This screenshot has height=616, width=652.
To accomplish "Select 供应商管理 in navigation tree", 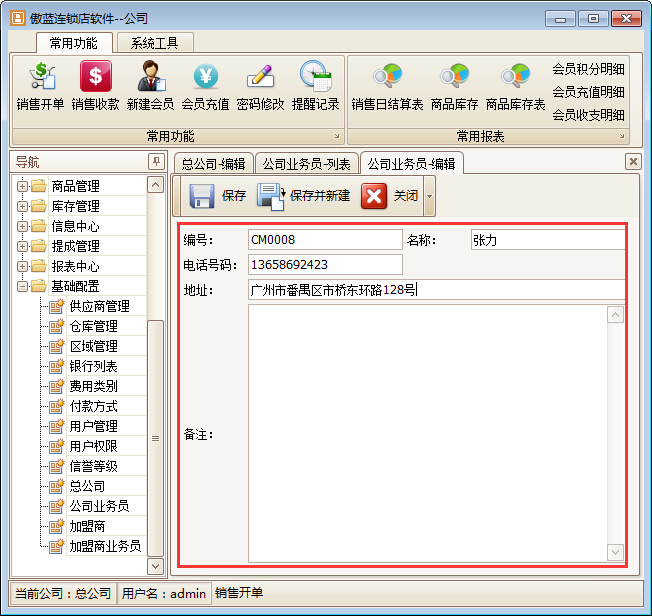I will coord(99,306).
